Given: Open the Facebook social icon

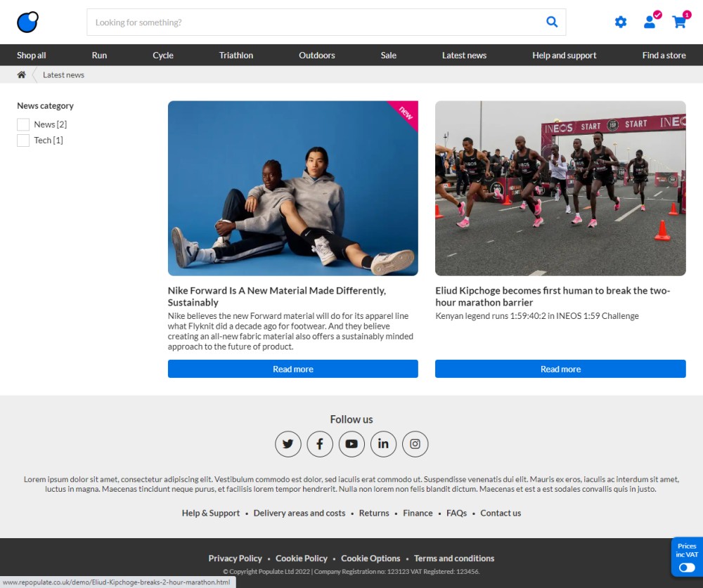Looking at the screenshot, I should click(x=320, y=444).
